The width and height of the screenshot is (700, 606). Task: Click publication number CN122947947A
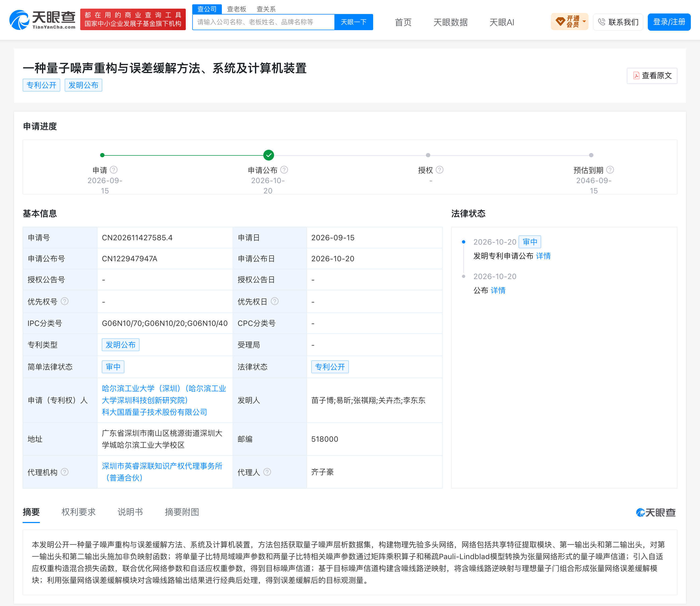[129, 259]
